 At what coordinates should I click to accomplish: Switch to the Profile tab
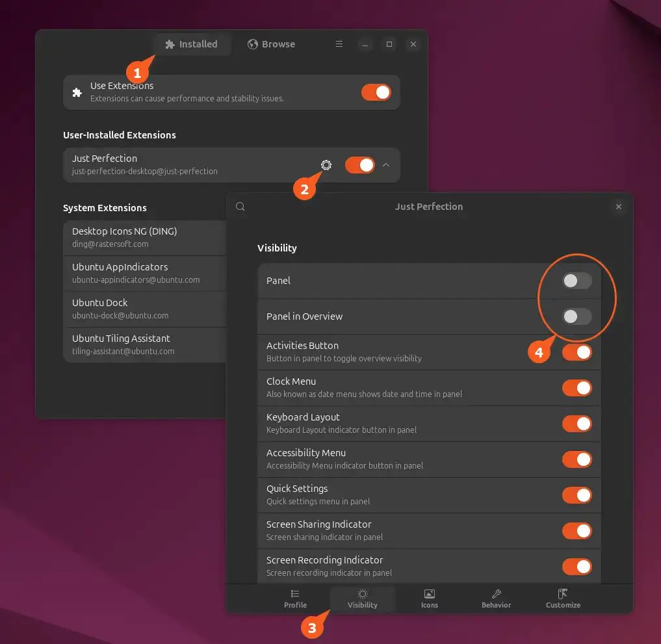(295, 599)
